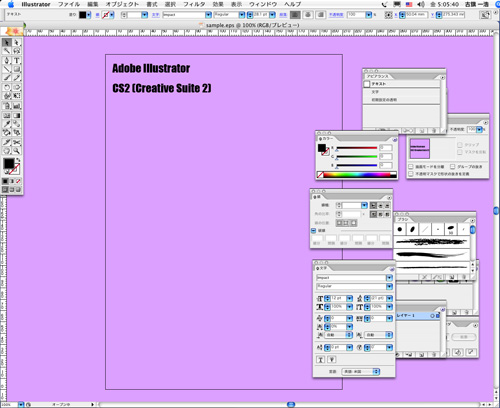Click trash icon in Appearance panel
The image size is (500, 408).
(434, 131)
